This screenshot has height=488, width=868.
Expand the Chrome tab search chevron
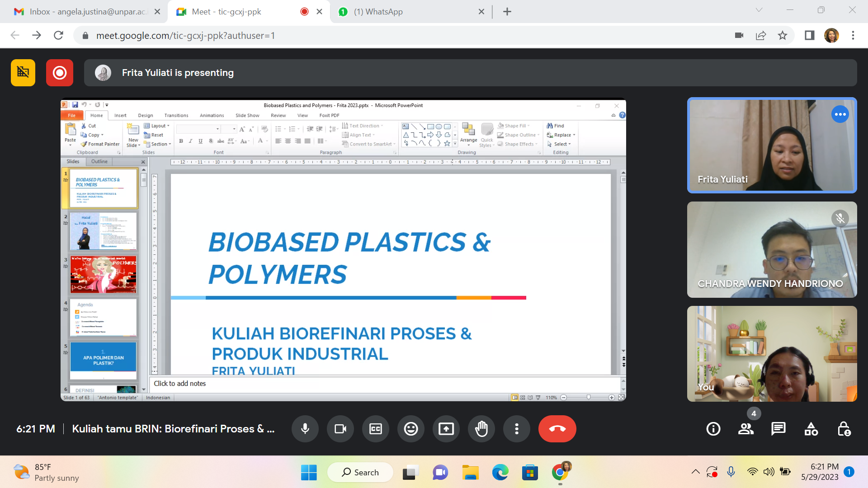pyautogui.click(x=759, y=10)
